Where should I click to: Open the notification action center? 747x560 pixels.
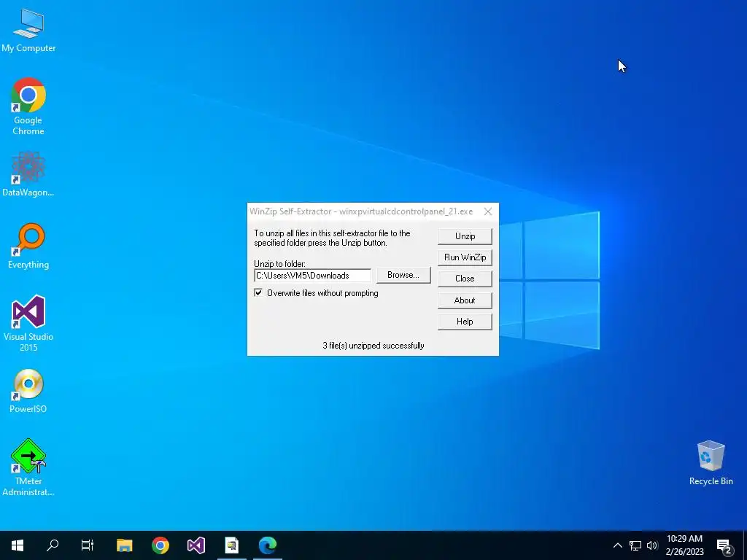(x=724, y=545)
